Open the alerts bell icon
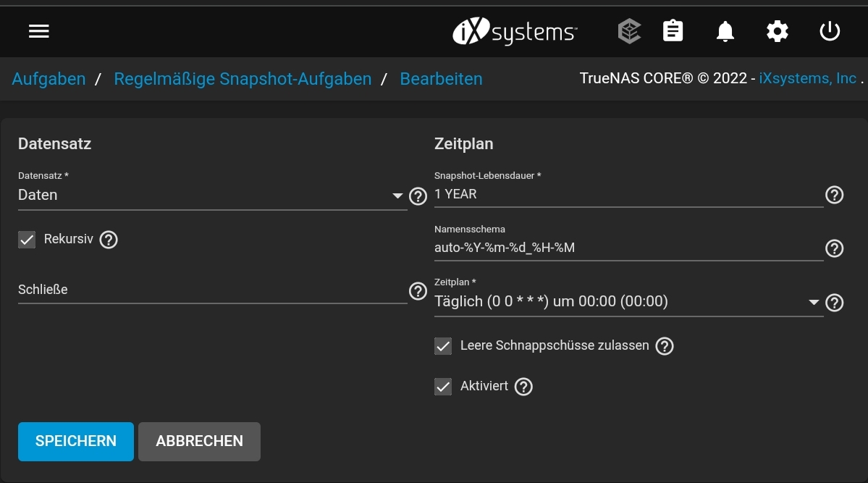 click(x=725, y=31)
